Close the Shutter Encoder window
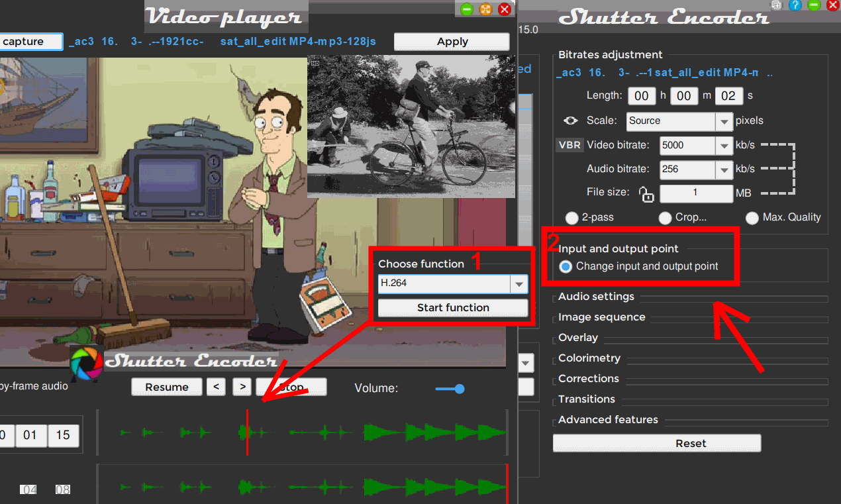The image size is (841, 504). 833,5
